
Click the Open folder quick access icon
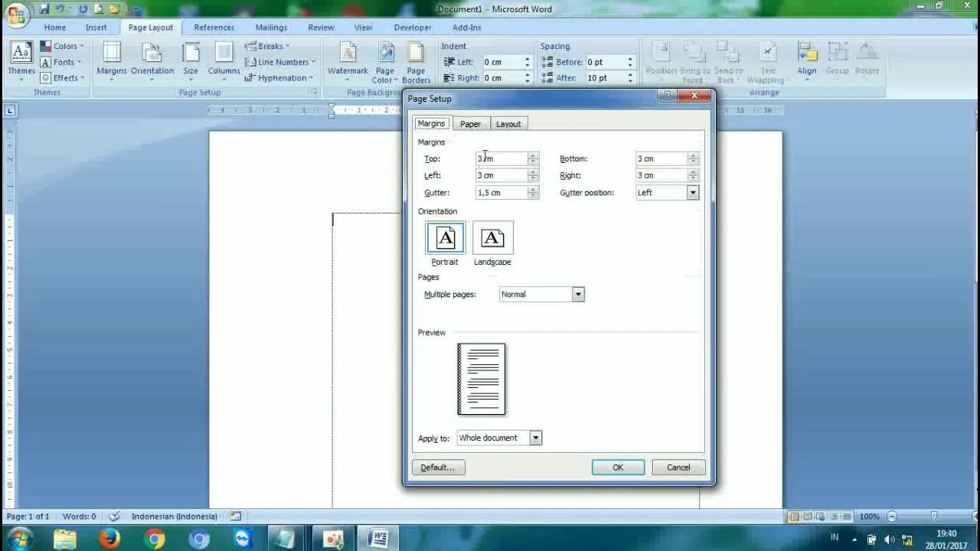point(114,9)
